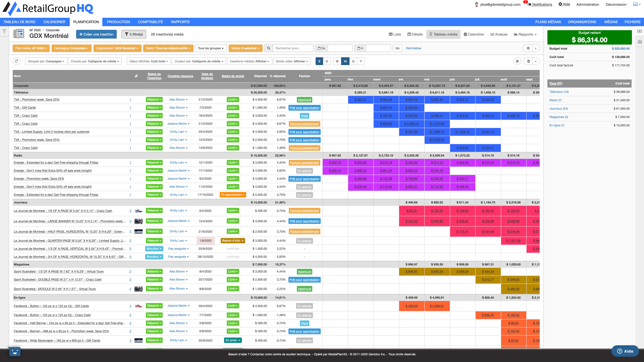Click the search magnifier icon
This screenshot has height=362, width=644.
[269, 48]
